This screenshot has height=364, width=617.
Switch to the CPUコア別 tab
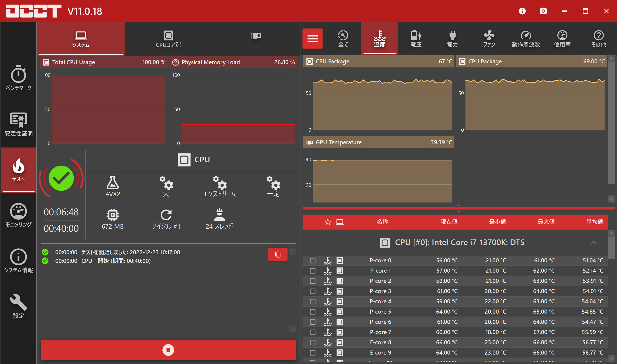tap(168, 39)
